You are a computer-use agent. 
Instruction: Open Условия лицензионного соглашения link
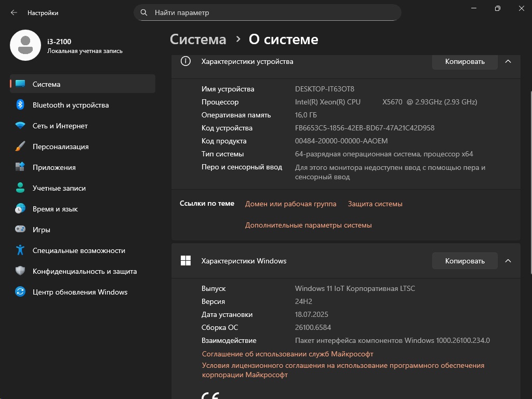point(343,370)
